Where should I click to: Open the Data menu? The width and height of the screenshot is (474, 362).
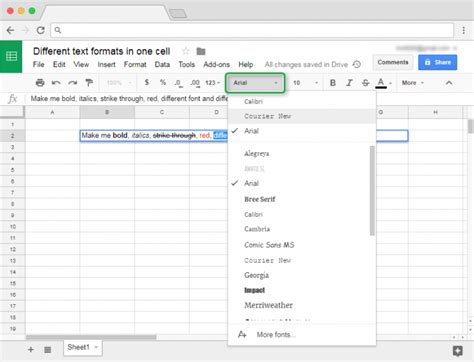[162, 64]
